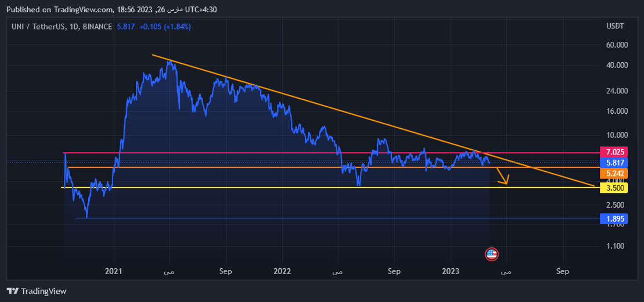Click the 2021 label on time axis
The image size is (644, 302).
pyautogui.click(x=114, y=271)
